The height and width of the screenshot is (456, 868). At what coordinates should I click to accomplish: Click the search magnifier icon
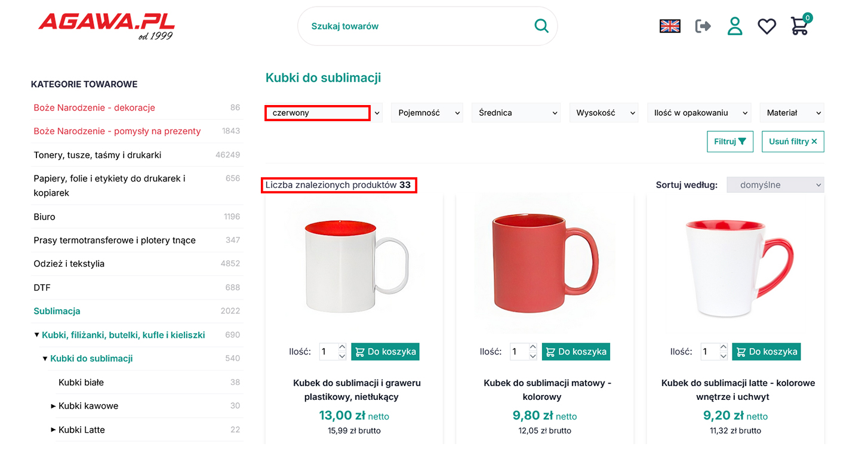[x=541, y=26]
